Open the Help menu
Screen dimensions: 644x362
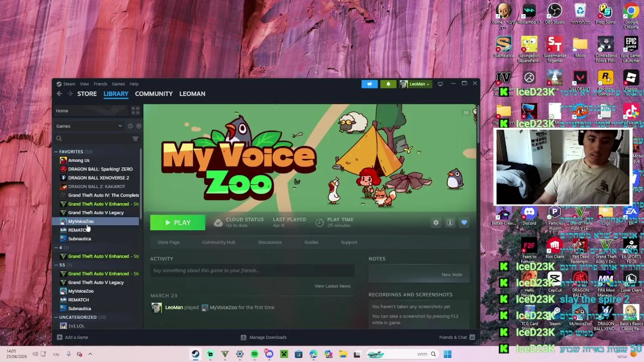click(134, 84)
